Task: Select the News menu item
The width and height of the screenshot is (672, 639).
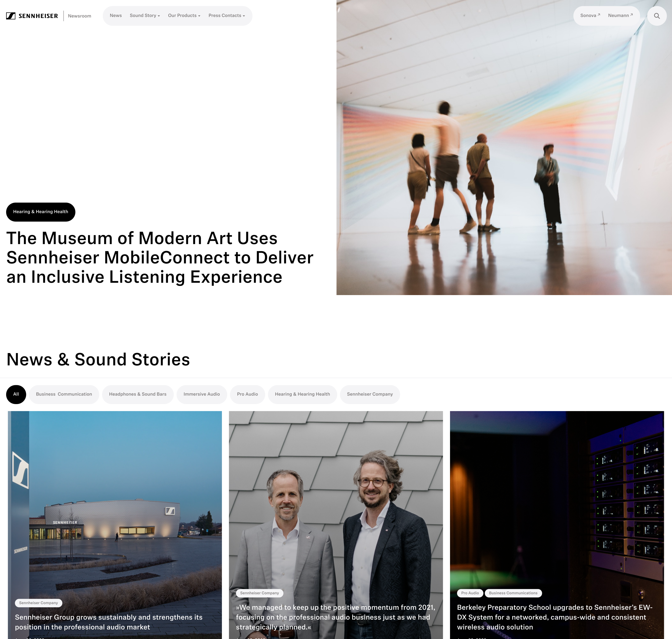Action: click(x=116, y=16)
